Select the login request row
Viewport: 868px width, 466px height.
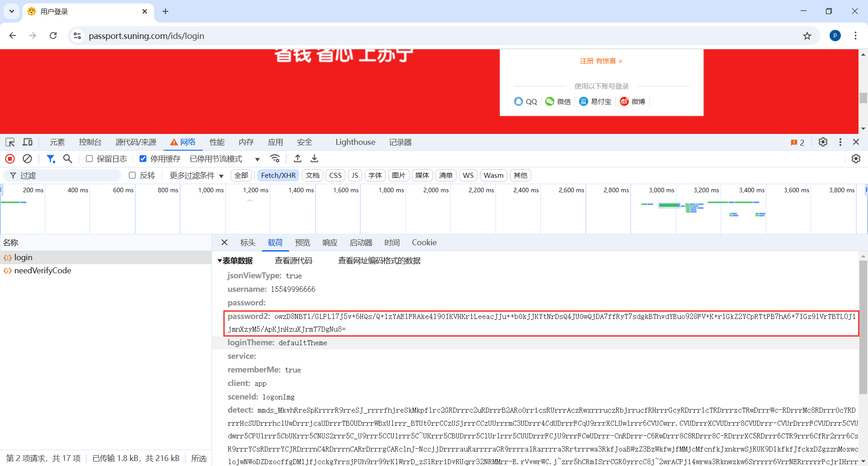pos(106,257)
